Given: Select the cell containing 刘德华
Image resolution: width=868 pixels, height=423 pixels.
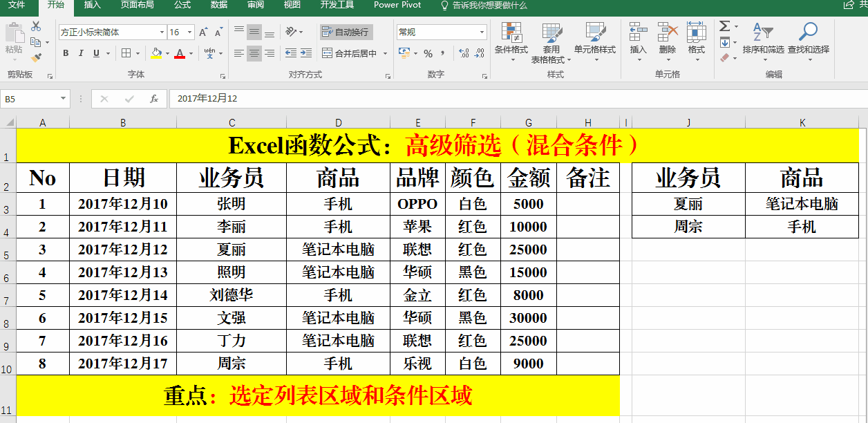Looking at the screenshot, I should pos(232,295).
